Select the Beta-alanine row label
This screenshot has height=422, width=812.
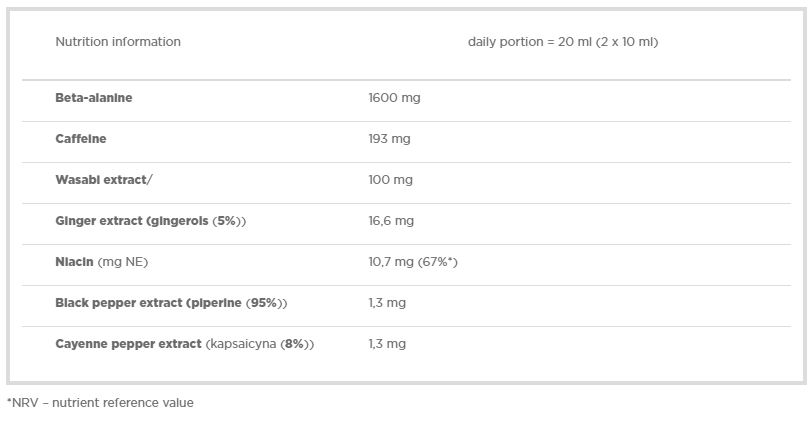pyautogui.click(x=94, y=98)
